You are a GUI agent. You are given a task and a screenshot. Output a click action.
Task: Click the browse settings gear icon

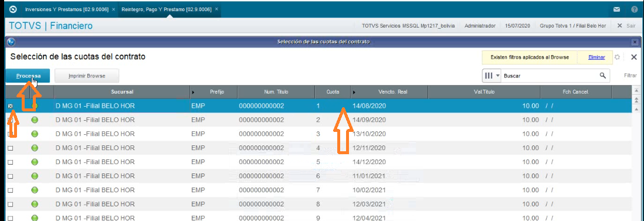[x=616, y=57]
